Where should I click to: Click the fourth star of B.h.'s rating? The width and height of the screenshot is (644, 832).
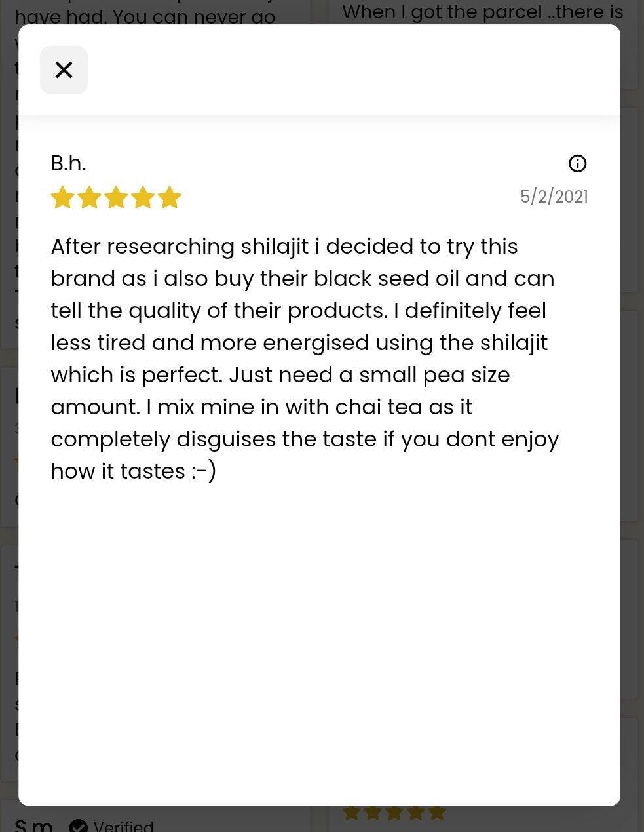[x=143, y=197]
